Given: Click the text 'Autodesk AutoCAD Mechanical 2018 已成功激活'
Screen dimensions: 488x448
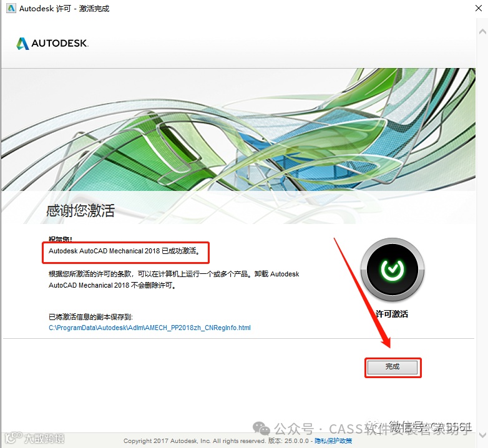Looking at the screenshot, I should click(124, 251).
